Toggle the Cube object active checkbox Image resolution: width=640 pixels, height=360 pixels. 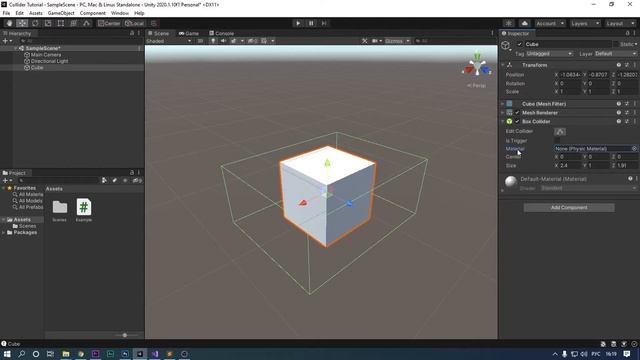click(x=519, y=44)
